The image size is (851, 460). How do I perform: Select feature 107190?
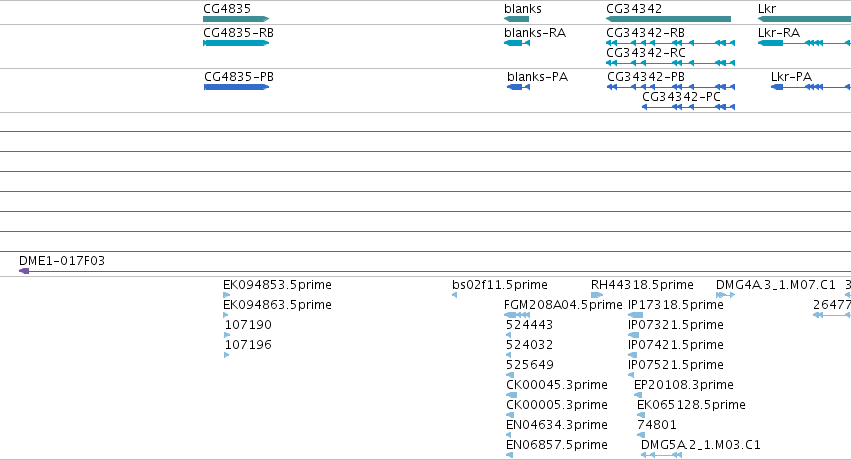pyautogui.click(x=227, y=335)
